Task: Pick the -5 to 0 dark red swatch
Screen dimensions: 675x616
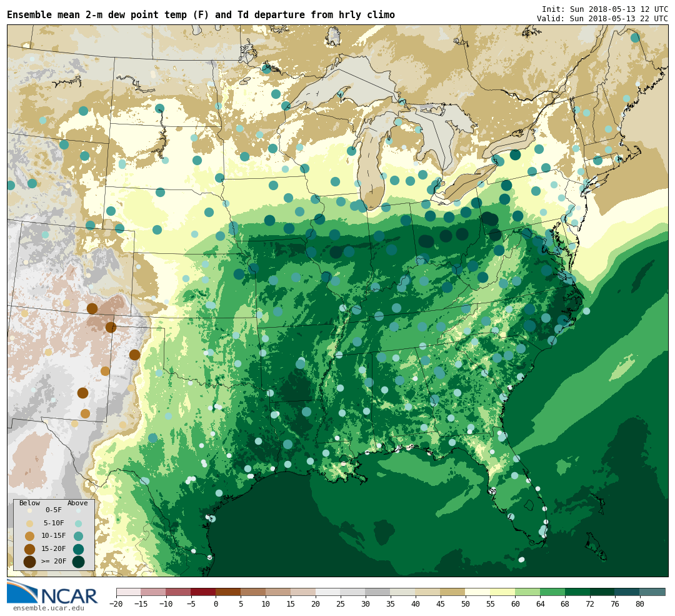Action: point(204,592)
